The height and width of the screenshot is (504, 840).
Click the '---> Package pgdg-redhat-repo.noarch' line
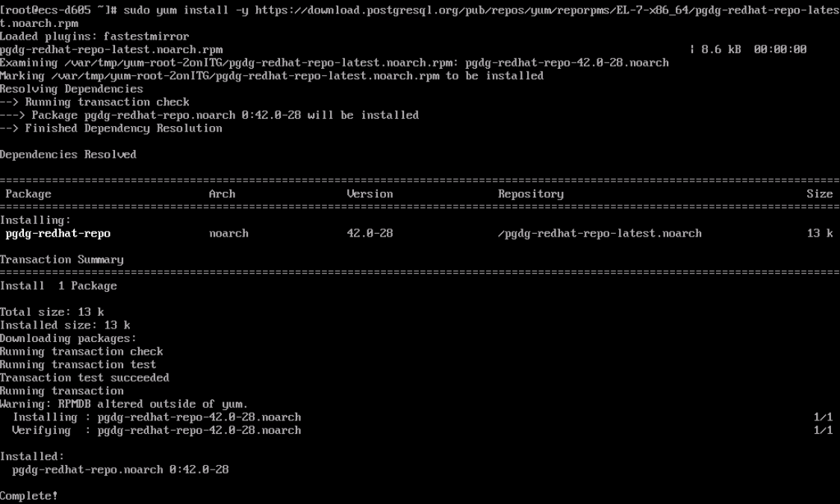(x=210, y=115)
